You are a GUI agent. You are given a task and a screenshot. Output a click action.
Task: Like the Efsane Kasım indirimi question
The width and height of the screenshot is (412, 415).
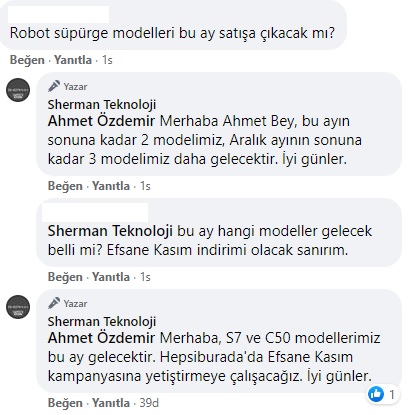click(65, 277)
